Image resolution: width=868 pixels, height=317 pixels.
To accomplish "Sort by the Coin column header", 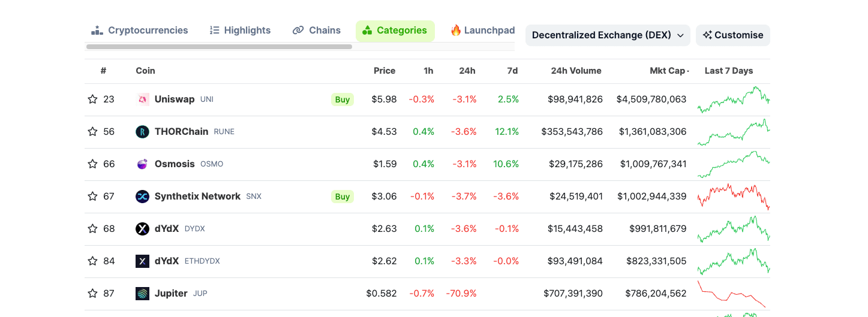I will pos(145,71).
